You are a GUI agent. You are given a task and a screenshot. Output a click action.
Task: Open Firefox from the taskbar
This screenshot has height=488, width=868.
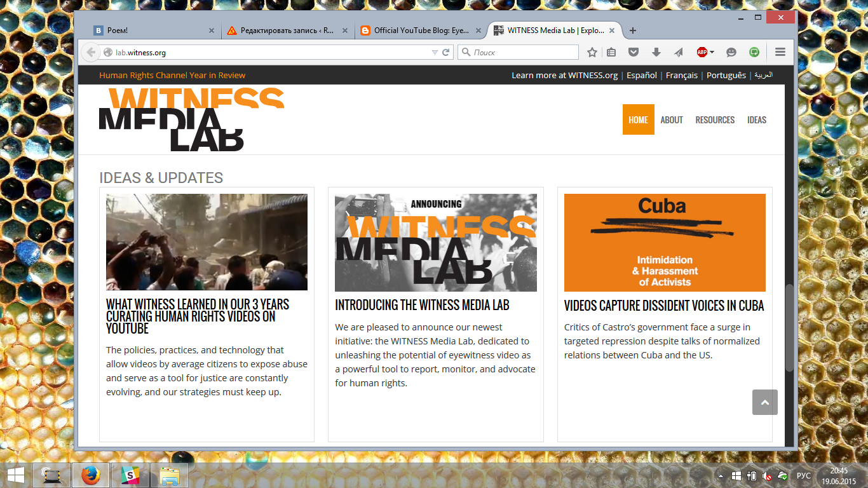(91, 475)
